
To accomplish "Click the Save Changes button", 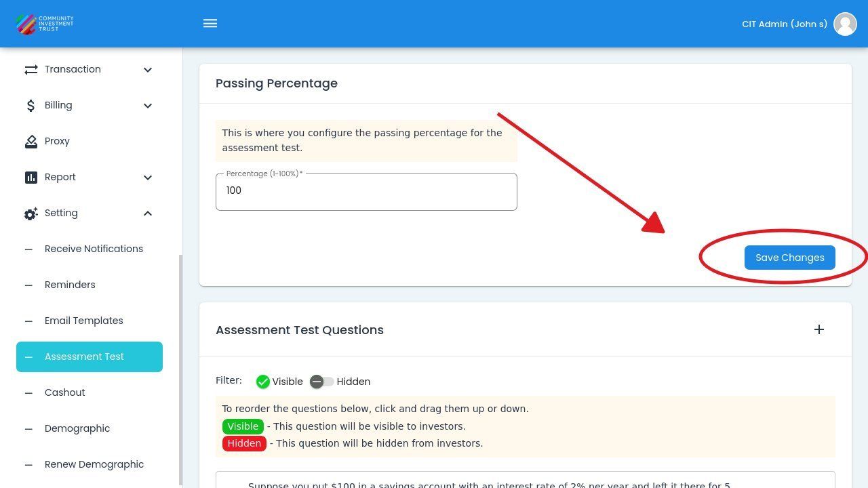I will 789,258.
